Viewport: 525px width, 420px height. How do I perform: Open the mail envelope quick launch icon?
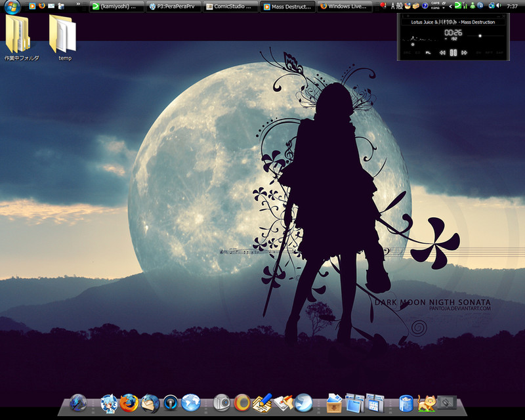tap(51, 6)
